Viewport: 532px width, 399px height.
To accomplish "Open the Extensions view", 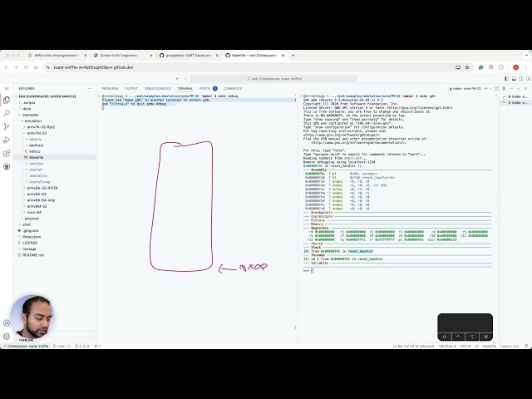I will click(x=7, y=153).
